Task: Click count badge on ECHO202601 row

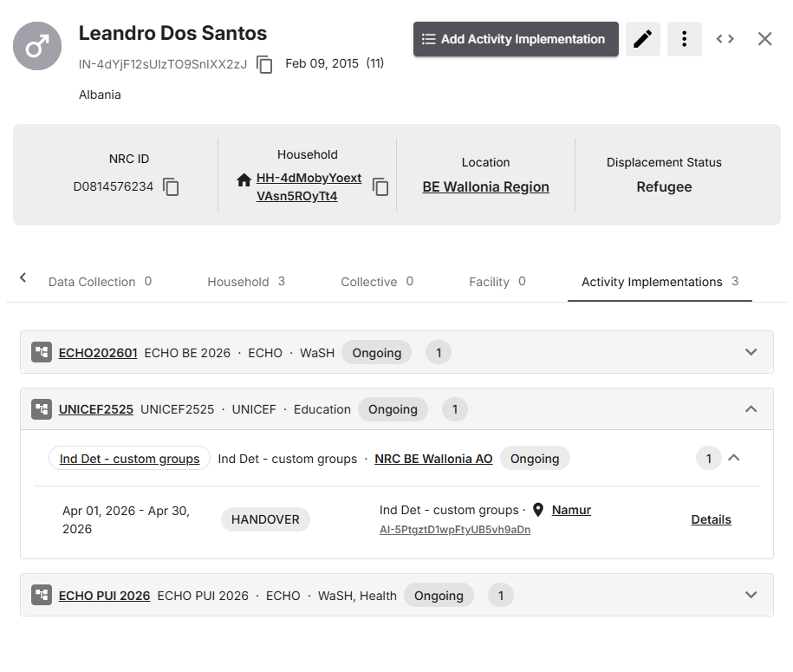Action: click(439, 353)
